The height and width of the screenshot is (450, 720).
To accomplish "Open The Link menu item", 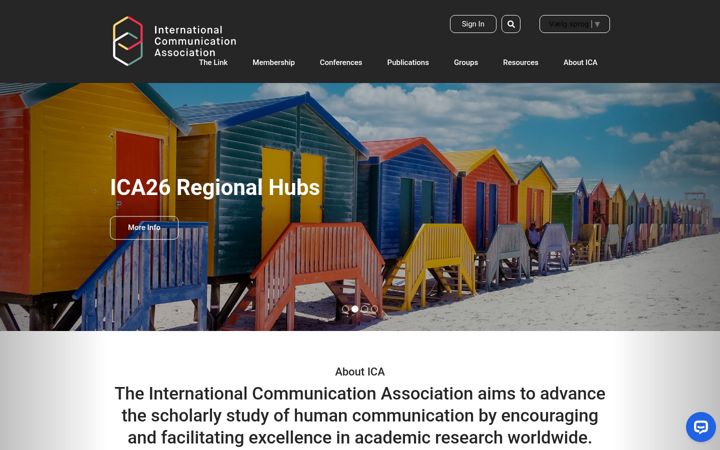I will [213, 62].
